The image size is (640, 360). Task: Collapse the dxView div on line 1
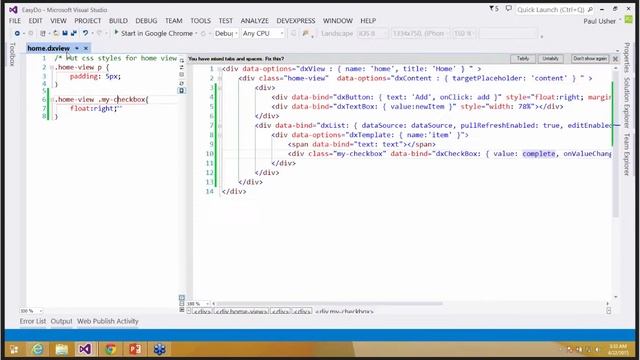(x=220, y=69)
